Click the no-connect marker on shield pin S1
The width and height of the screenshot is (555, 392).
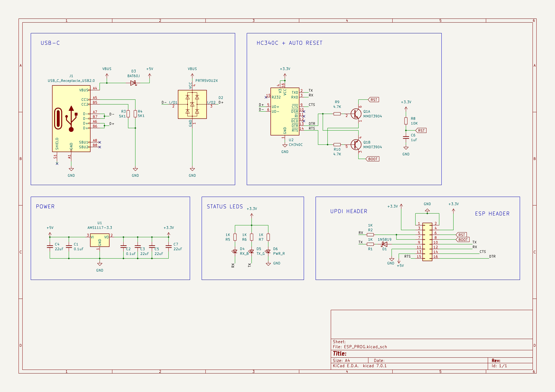[x=57, y=164]
